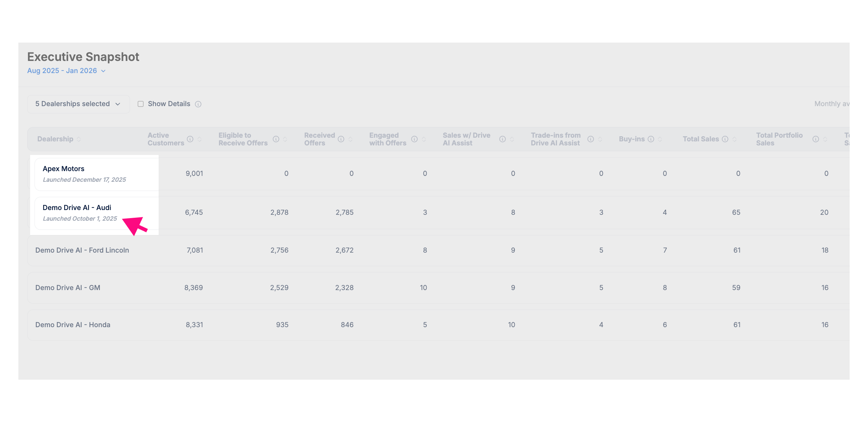Click info icon next to Engaged with Offers
Image resolution: width=868 pixels, height=423 pixels.
414,139
